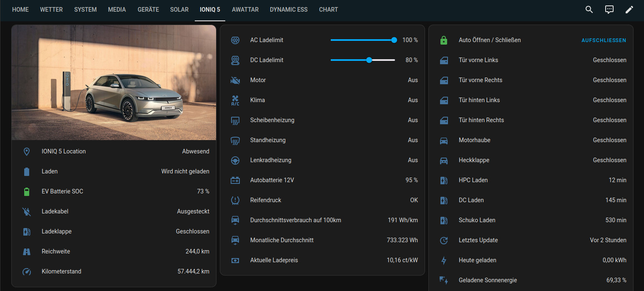Image resolution: width=644 pixels, height=291 pixels.
Task: Open the search icon in header
Action: point(589,10)
